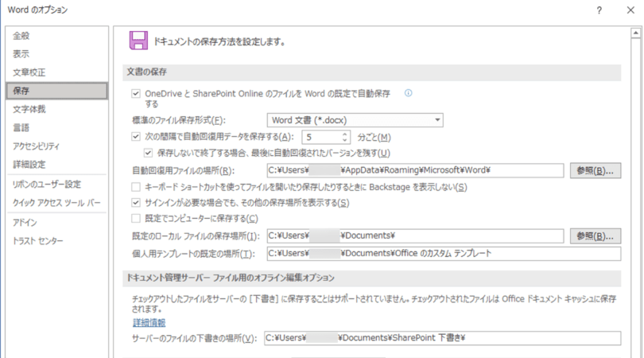Click the default local file location field
Viewport: 644px width, 358px height.
415,236
